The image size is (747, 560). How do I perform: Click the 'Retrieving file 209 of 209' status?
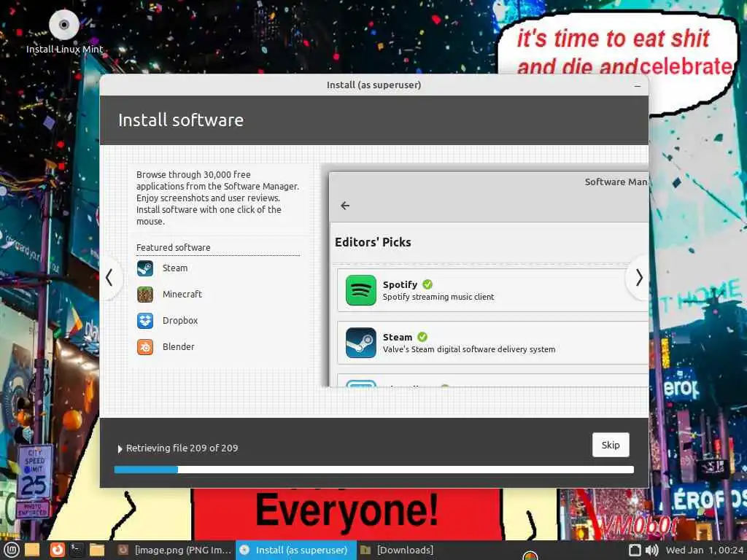[182, 448]
